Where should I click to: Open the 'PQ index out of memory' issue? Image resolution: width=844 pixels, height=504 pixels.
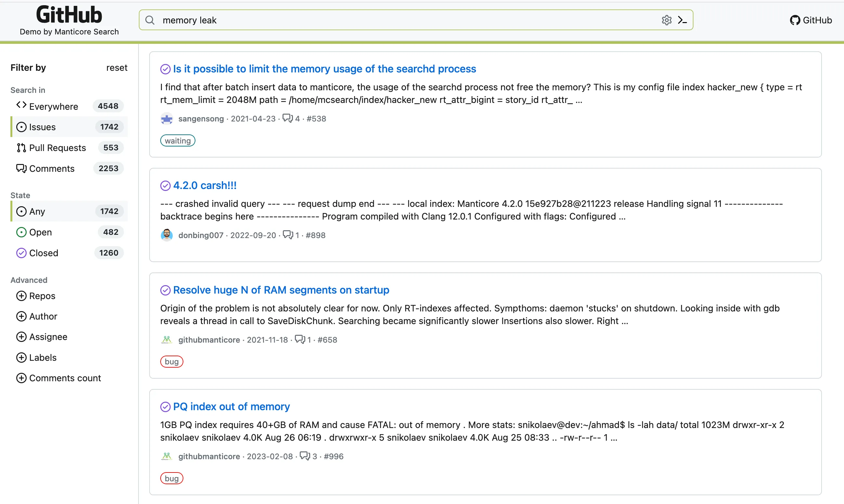[x=231, y=406]
